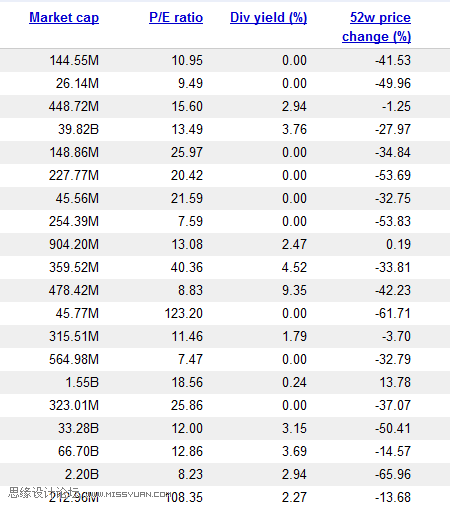
Task: Select the 66.70B market cap cell
Action: point(79,451)
